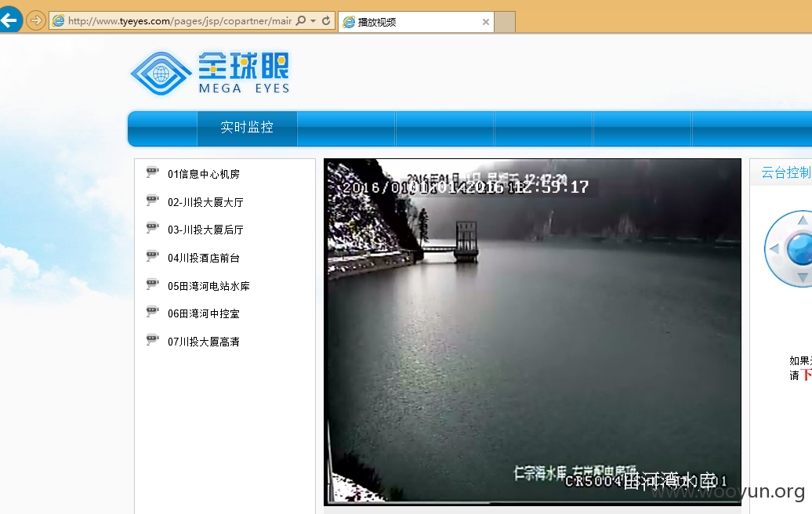
Task: Click the tyeyes.com URL address field
Action: tap(179, 20)
